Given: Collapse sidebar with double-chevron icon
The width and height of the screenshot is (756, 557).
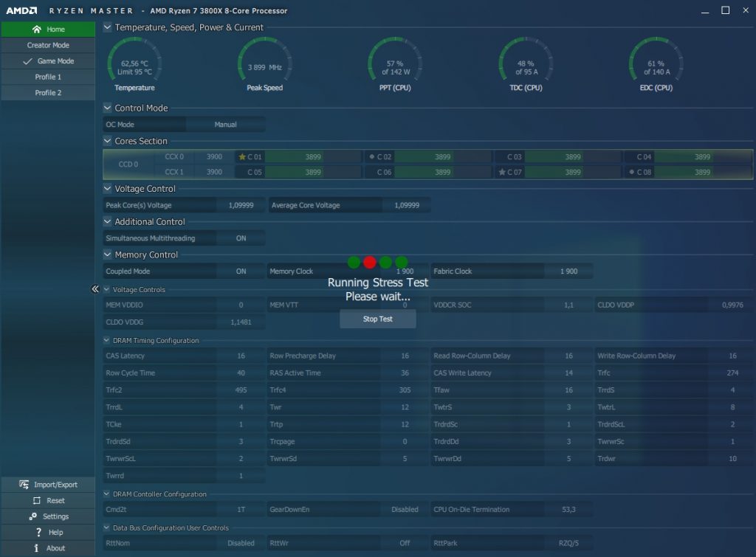Looking at the screenshot, I should pos(95,289).
